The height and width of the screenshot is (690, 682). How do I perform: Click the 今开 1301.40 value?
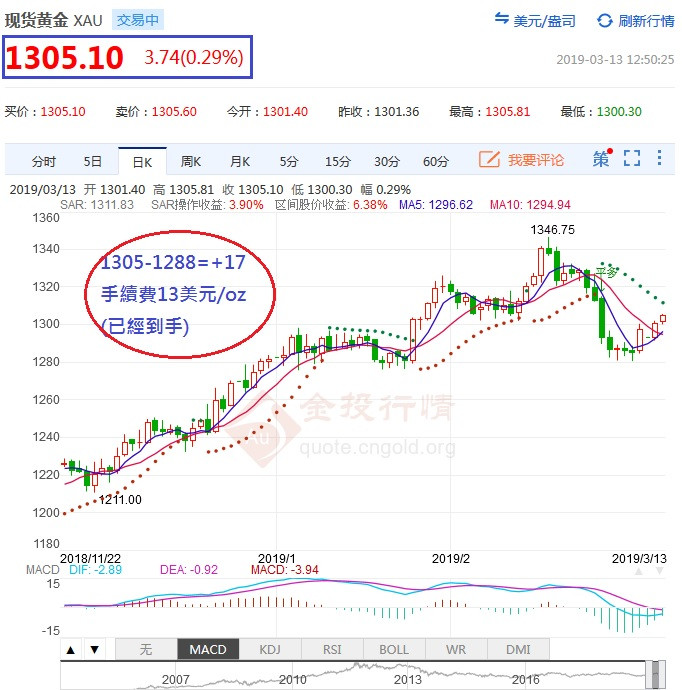click(x=286, y=111)
